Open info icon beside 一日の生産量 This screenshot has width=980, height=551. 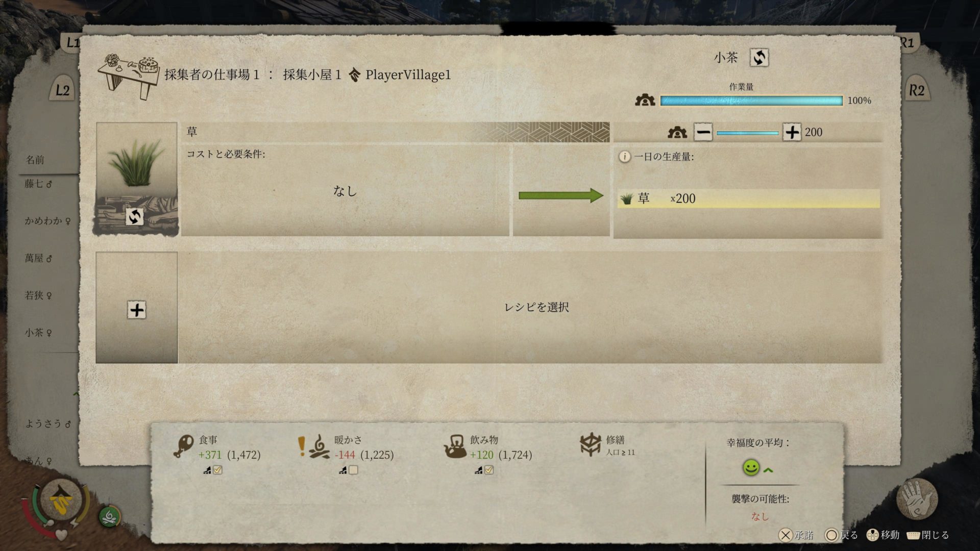click(x=624, y=157)
